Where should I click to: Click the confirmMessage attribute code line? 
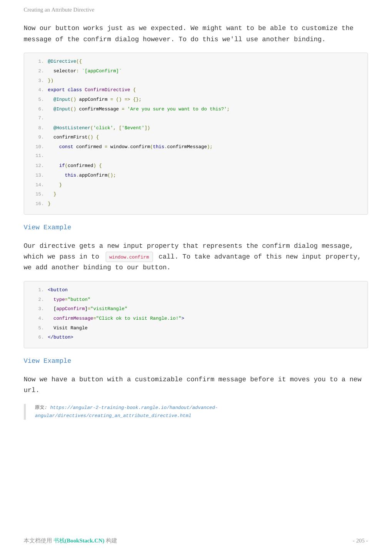118,319
